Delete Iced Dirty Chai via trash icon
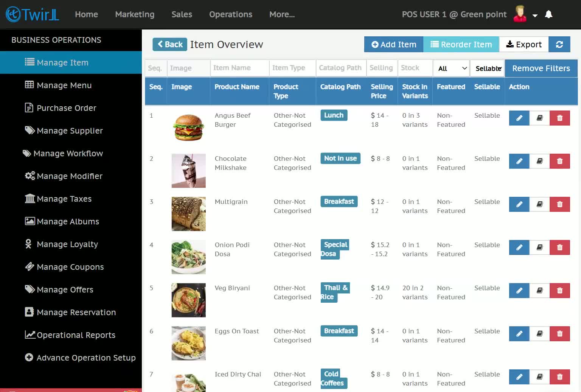The image size is (581, 392). pyautogui.click(x=560, y=377)
